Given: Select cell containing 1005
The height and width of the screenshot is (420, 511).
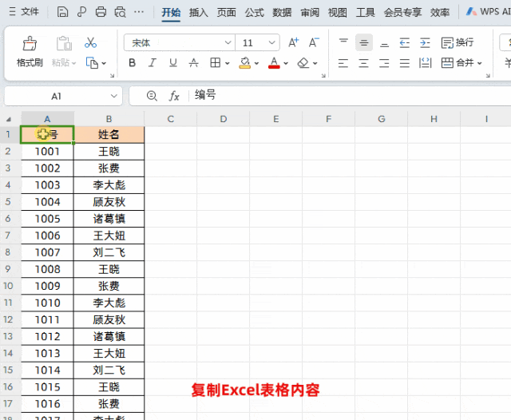Looking at the screenshot, I should (48, 219).
